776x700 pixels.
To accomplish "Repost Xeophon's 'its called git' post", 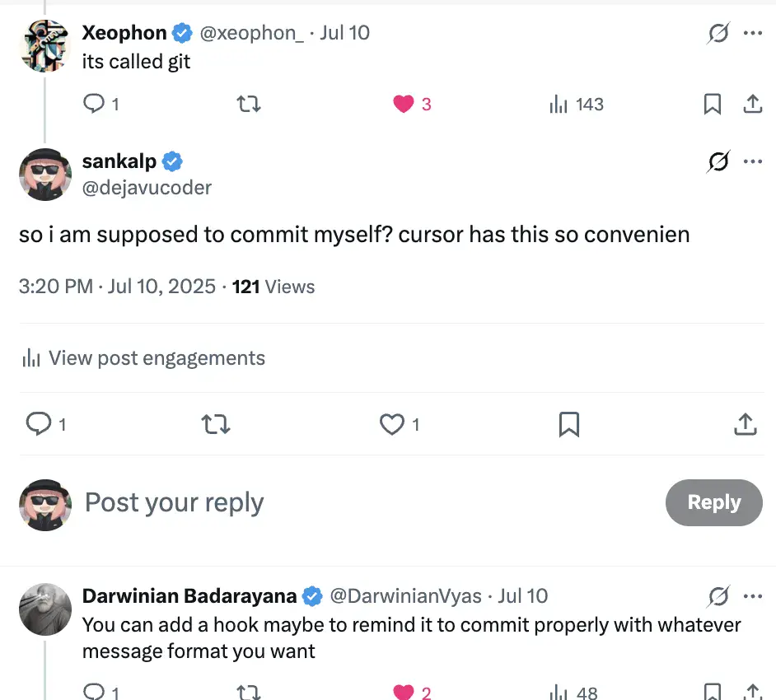I will [x=248, y=105].
